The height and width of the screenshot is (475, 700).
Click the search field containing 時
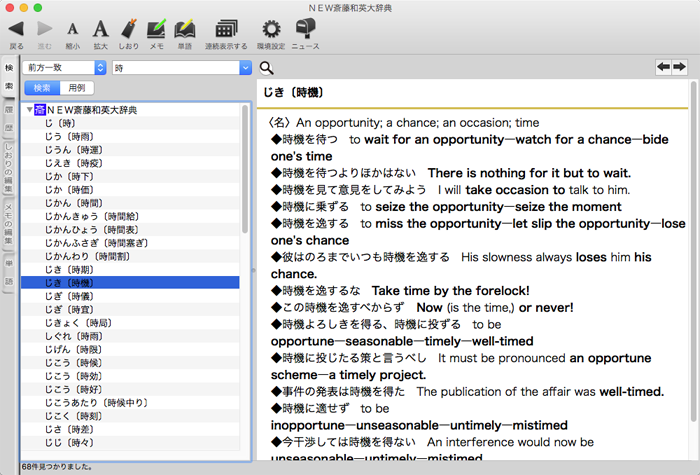pos(176,67)
